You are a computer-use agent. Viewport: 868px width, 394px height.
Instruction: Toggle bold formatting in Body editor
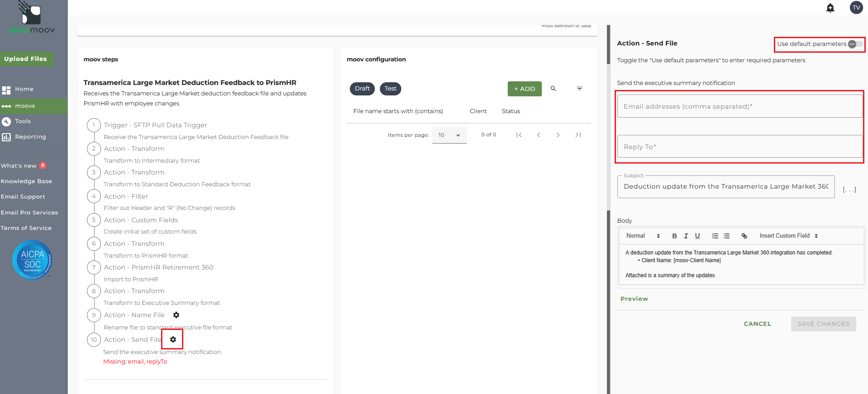pos(674,236)
